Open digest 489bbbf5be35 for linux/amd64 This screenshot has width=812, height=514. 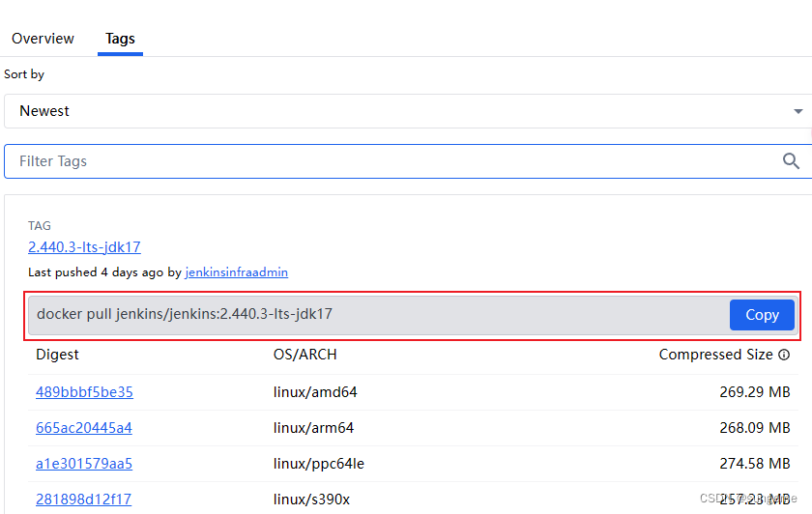point(84,392)
